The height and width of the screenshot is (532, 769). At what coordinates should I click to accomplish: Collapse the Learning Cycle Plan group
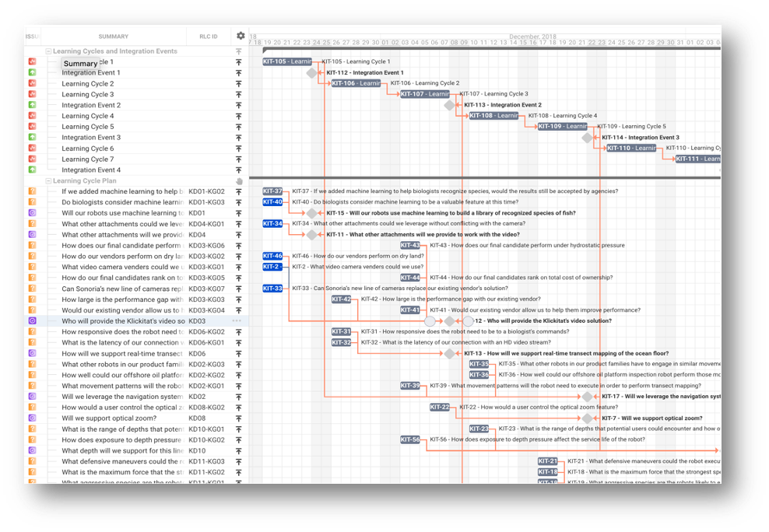point(48,180)
